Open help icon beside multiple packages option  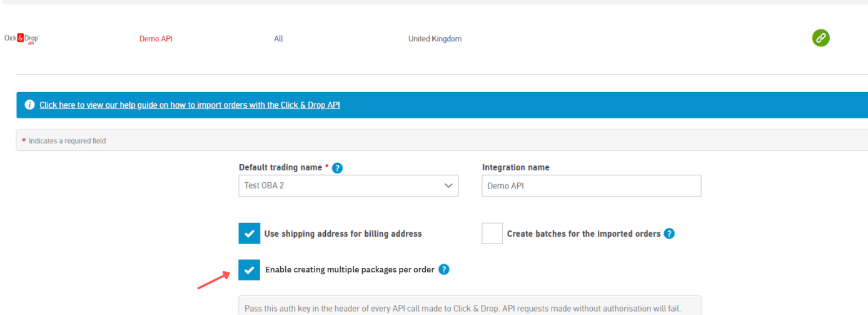(443, 270)
